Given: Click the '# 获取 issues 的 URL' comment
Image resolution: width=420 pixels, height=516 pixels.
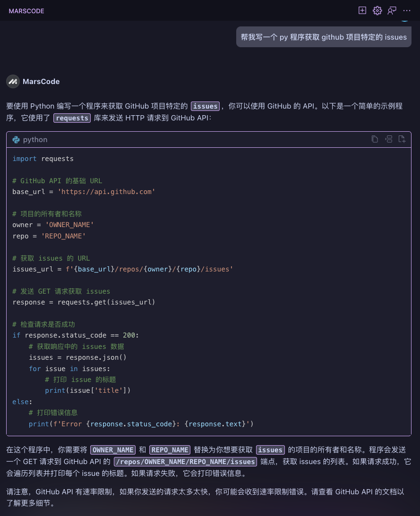Looking at the screenshot, I should pos(51,258).
